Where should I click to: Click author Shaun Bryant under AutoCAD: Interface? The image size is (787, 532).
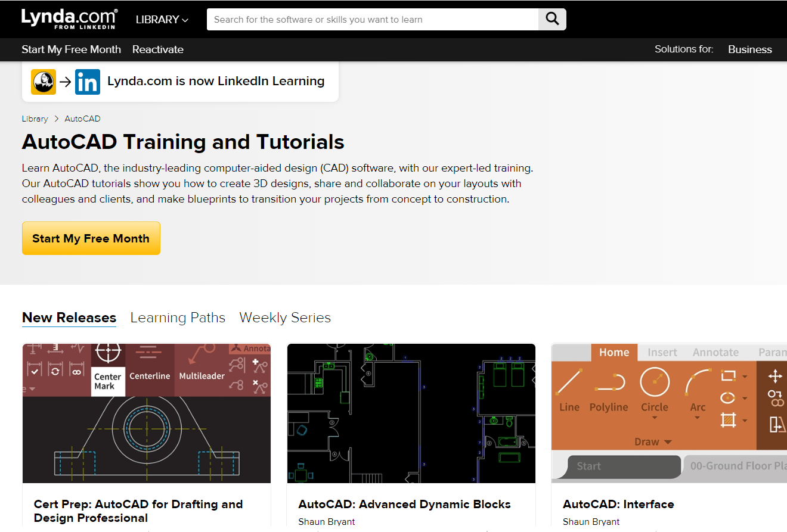(x=591, y=522)
